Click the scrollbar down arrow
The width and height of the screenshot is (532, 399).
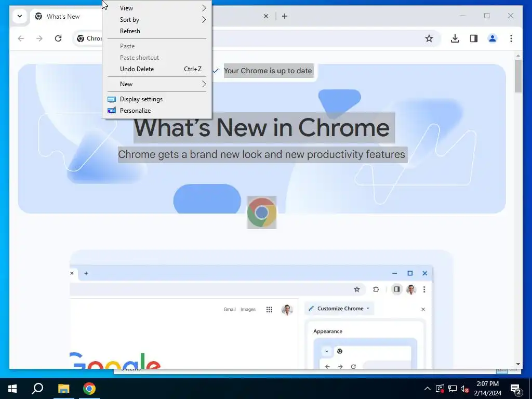(518, 364)
